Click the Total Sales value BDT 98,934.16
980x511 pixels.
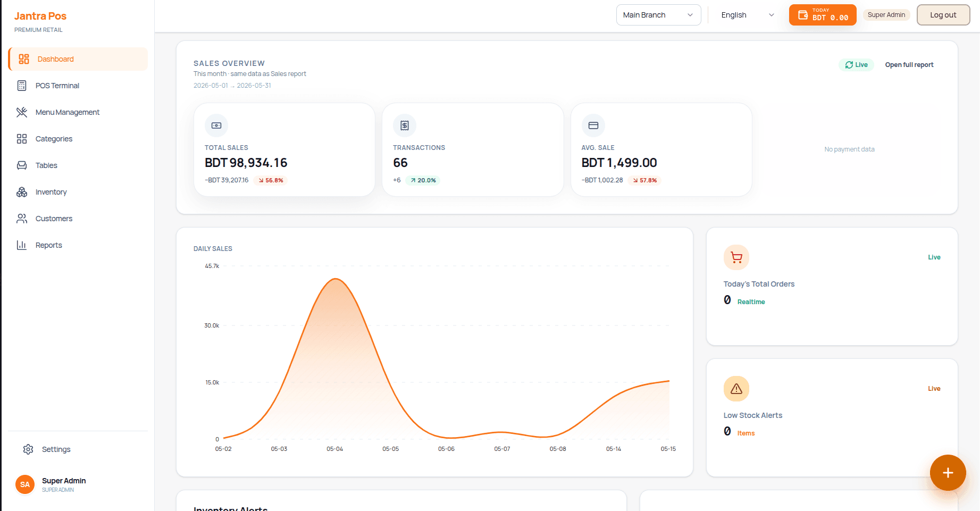246,163
